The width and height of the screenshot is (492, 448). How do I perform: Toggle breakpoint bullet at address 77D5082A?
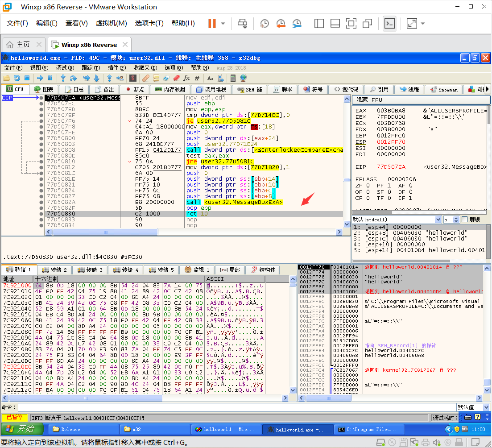point(41,202)
